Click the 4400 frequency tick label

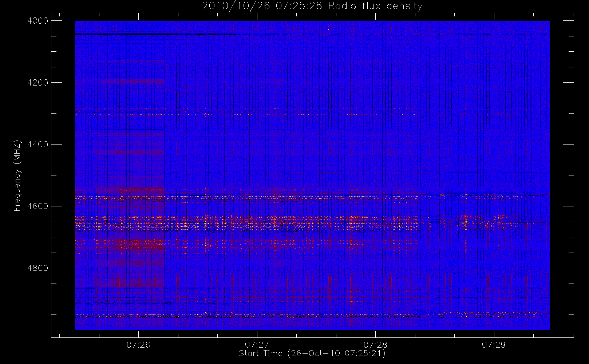click(x=38, y=145)
